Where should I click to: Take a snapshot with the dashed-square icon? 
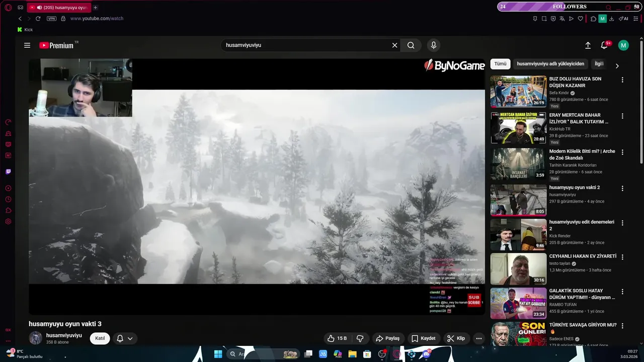(x=544, y=19)
